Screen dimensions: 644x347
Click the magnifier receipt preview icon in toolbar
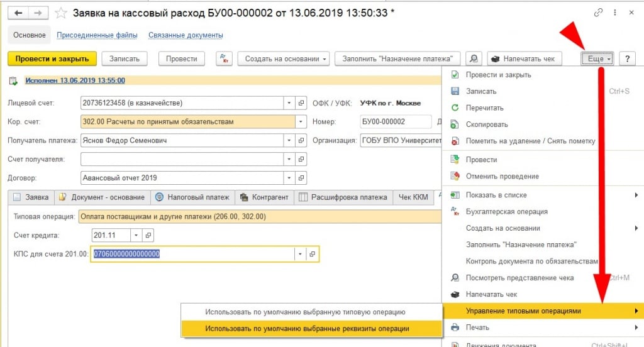474,58
